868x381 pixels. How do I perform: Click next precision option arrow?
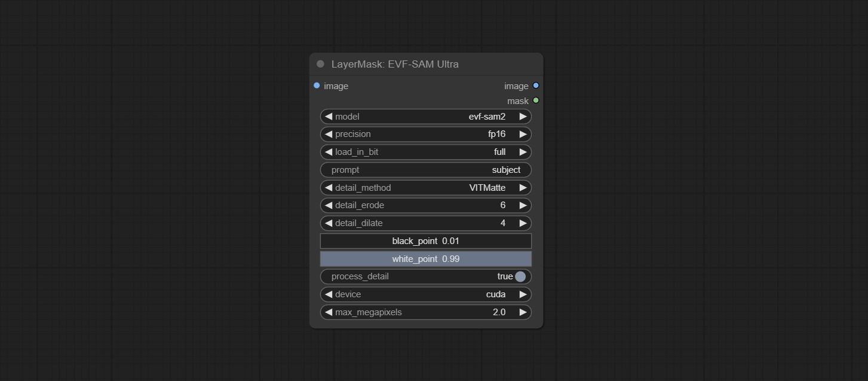[523, 134]
